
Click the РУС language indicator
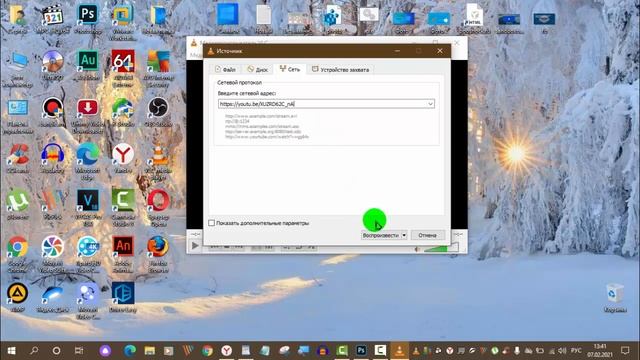pos(576,351)
